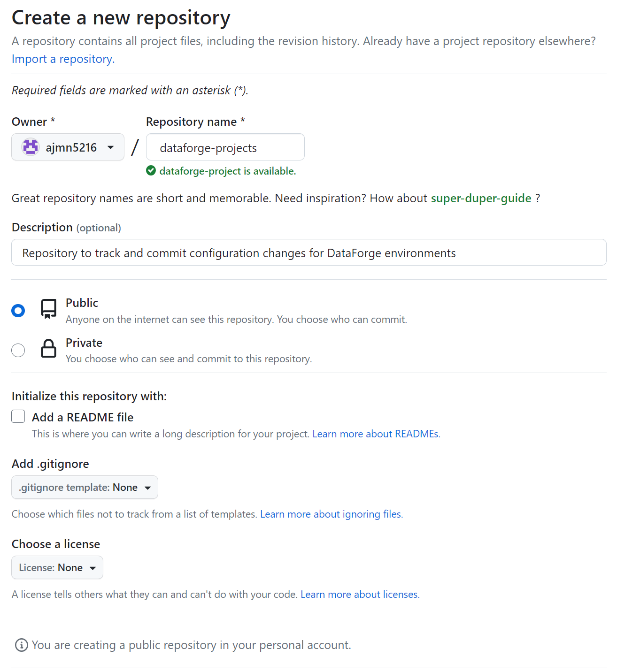Open Learn more about licenses link
This screenshot has width=617, height=672.
(x=360, y=594)
